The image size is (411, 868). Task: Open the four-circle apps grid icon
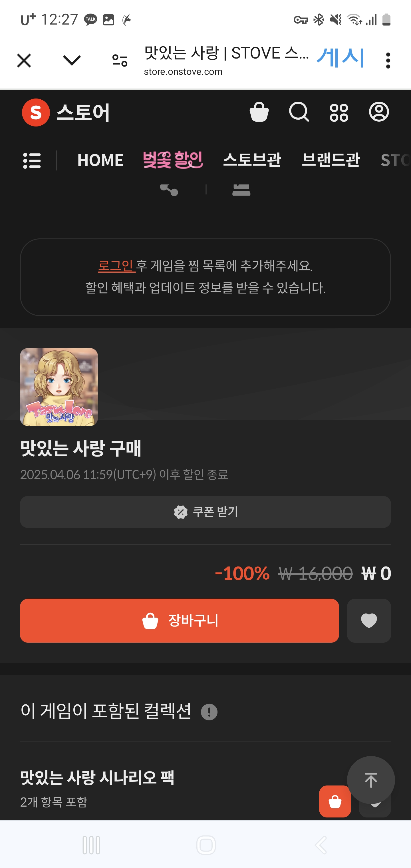pos(339,112)
